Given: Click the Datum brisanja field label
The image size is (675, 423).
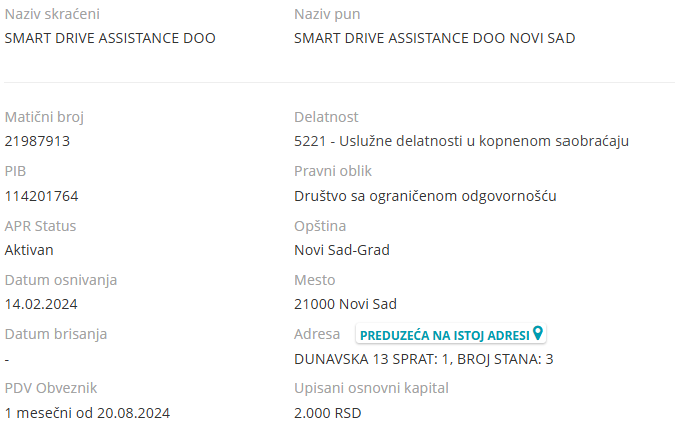Looking at the screenshot, I should pyautogui.click(x=56, y=334).
